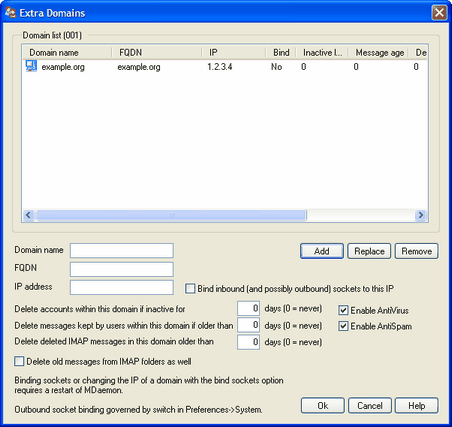Click the inactive accounts days field

248,308
